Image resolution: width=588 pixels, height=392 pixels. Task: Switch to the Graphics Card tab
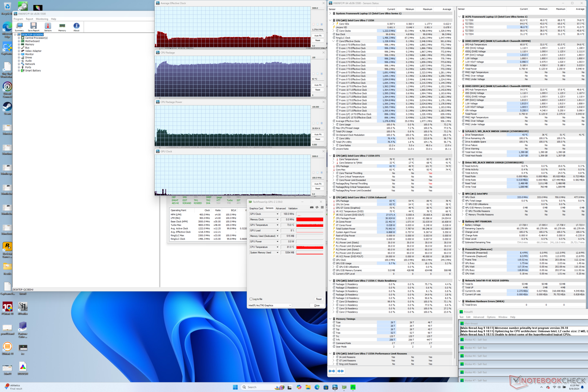coord(256,208)
